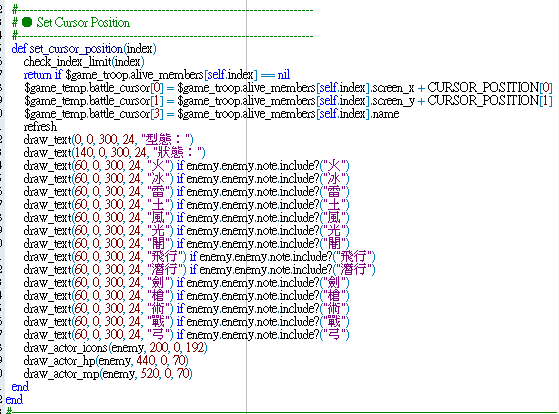The image size is (559, 414).
Task: Click the indented 'end' directly below draw_actor_mp
Action: 20,387
